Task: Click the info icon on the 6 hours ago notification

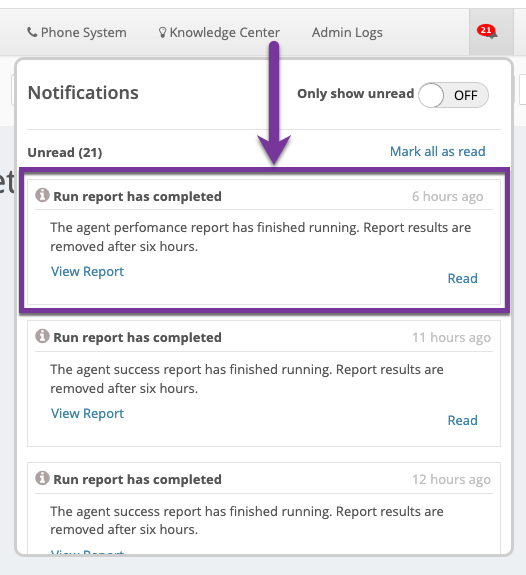Action: 42,195
